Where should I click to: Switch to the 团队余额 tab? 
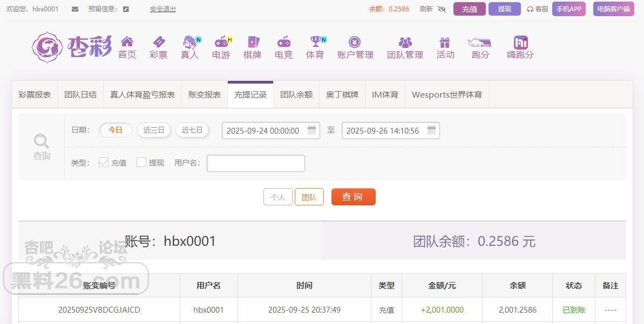(x=296, y=95)
